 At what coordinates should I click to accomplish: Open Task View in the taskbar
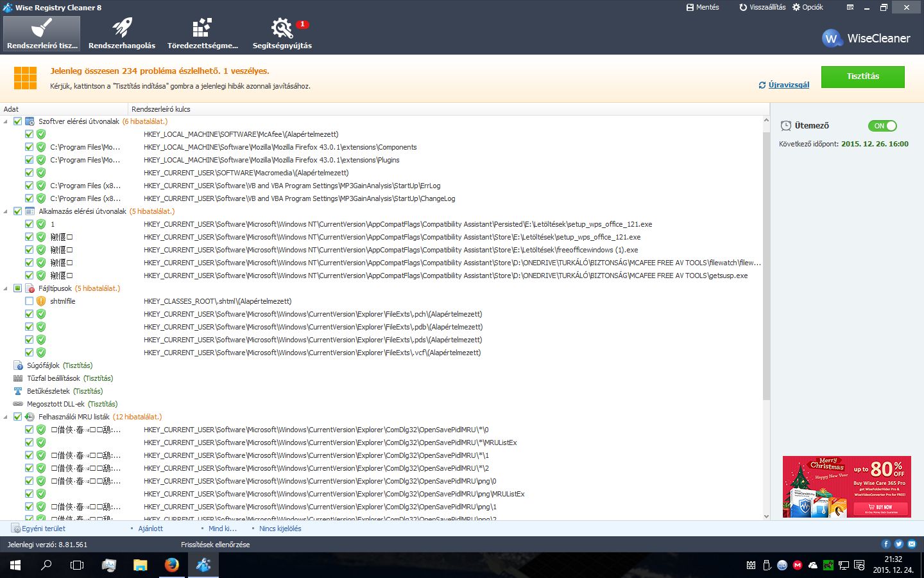point(77,565)
